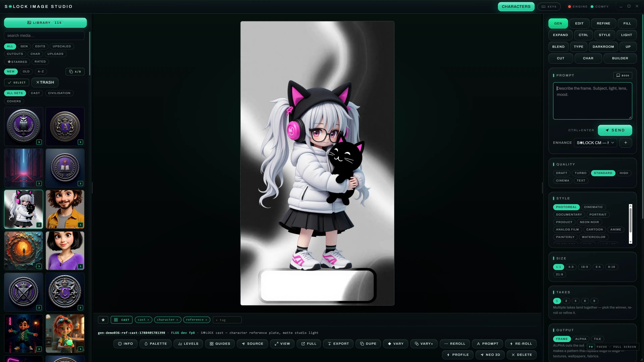
Task: Switch output to ALPHA
Action: click(x=580, y=339)
